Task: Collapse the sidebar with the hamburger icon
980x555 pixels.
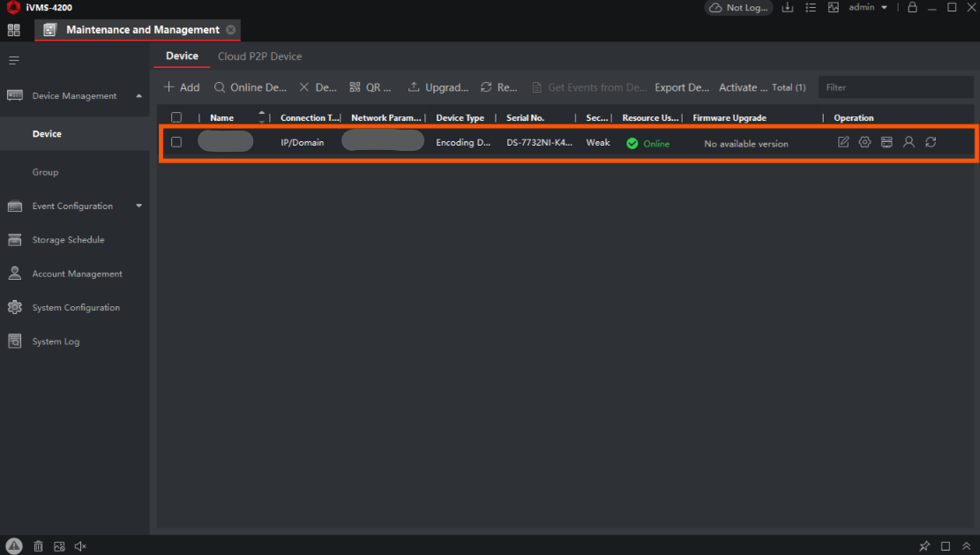Action: point(14,61)
